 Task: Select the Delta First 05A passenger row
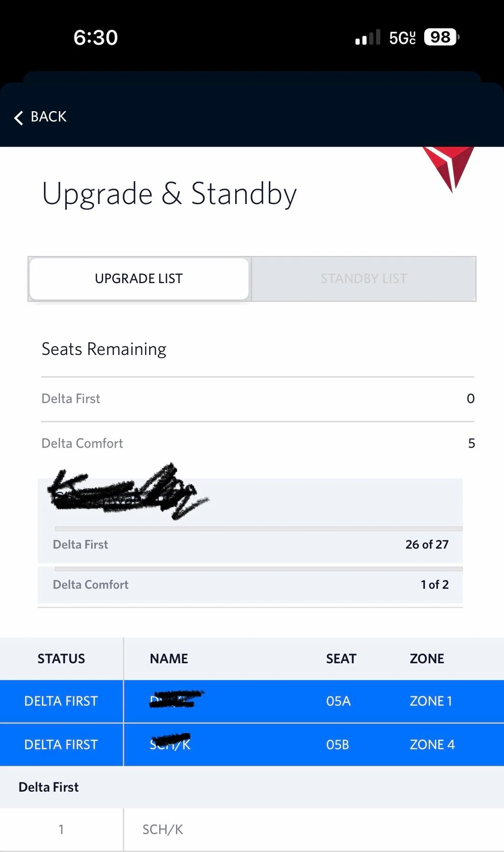pos(252,701)
